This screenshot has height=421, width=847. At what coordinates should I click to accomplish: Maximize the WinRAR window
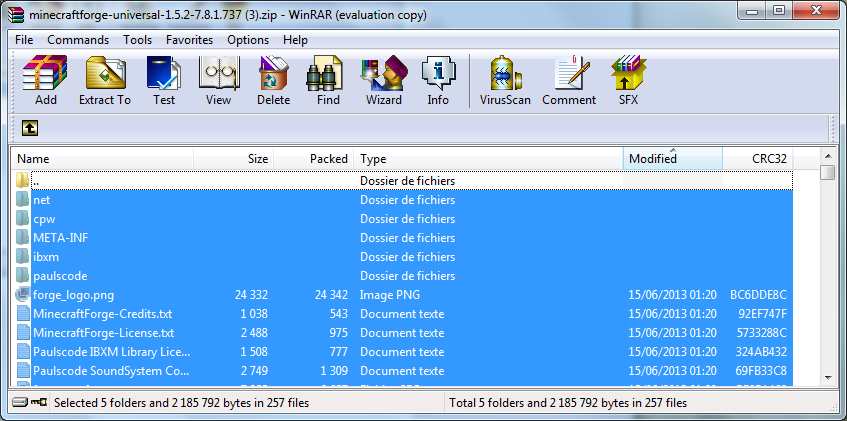(x=778, y=10)
